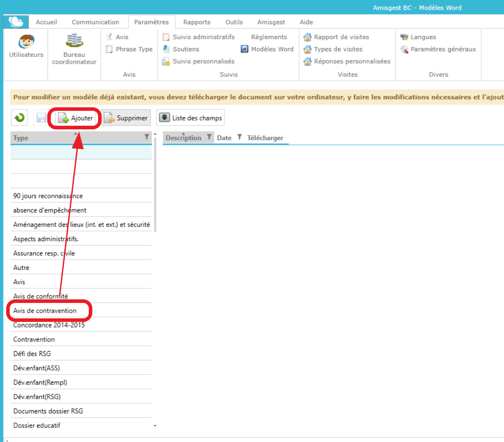Click the list scroll-up arrow

point(155,134)
